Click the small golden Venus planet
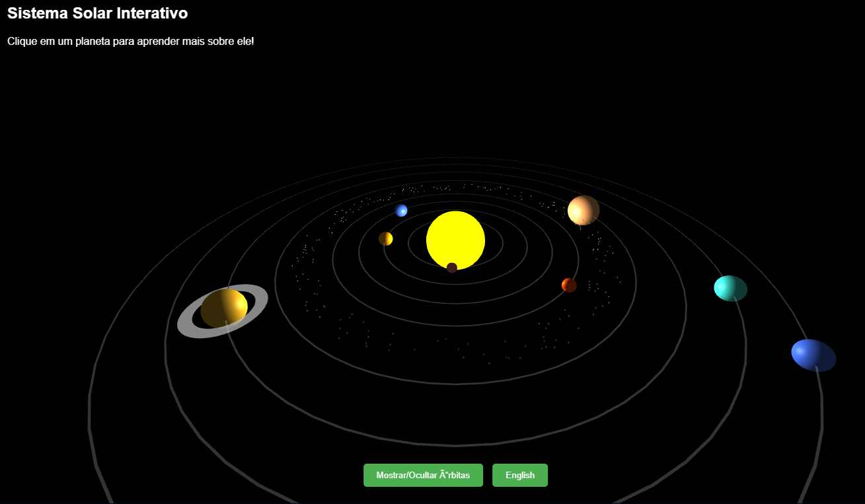The height and width of the screenshot is (504, 865). pos(386,238)
